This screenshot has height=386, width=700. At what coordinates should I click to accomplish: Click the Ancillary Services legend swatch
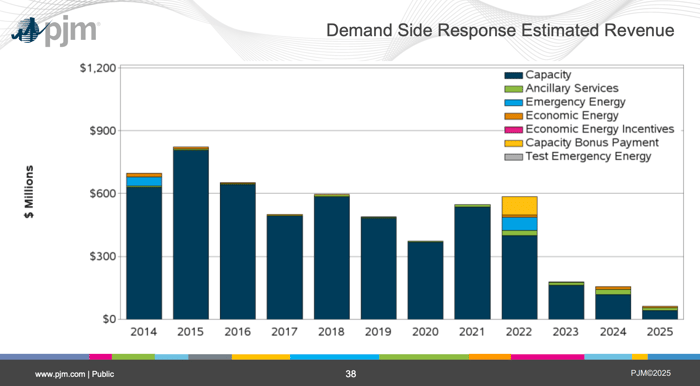click(513, 89)
